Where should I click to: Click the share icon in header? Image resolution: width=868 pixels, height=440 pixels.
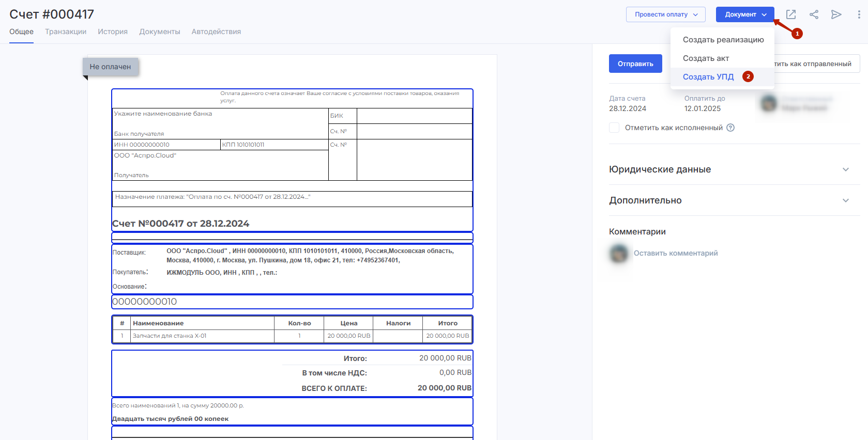(x=814, y=14)
